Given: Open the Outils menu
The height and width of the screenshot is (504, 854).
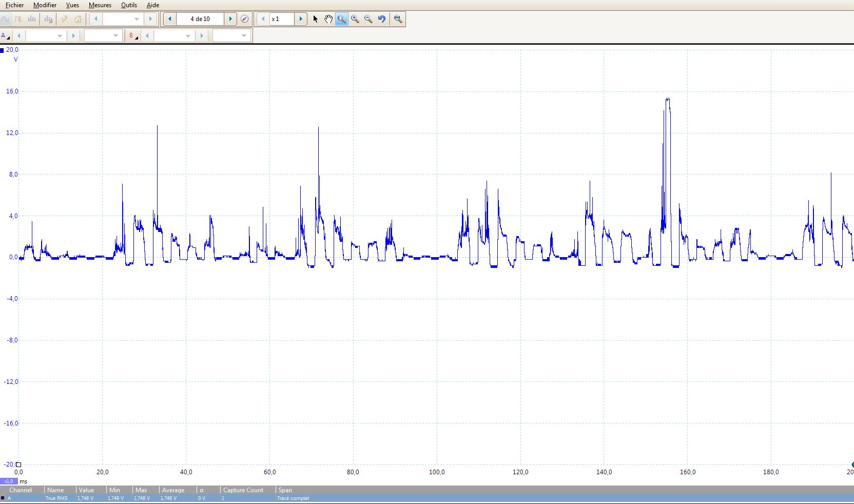Looking at the screenshot, I should pyautogui.click(x=129, y=5).
